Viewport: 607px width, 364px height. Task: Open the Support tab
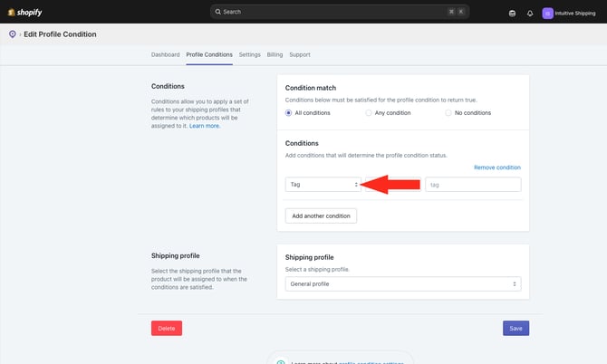[x=300, y=54]
